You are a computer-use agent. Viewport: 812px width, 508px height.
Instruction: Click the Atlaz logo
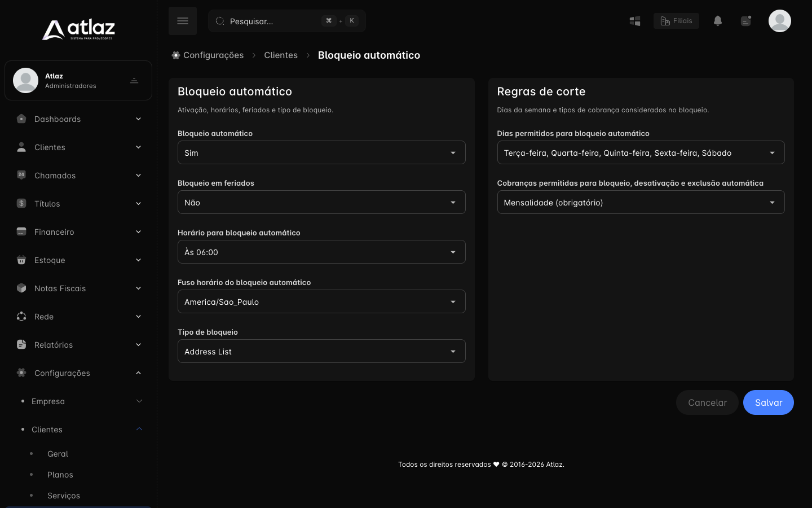click(78, 29)
